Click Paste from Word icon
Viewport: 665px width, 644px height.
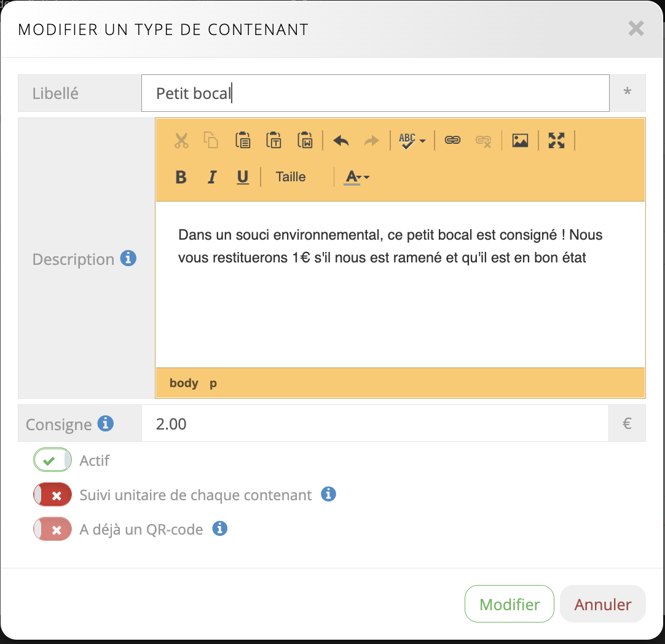[x=305, y=140]
